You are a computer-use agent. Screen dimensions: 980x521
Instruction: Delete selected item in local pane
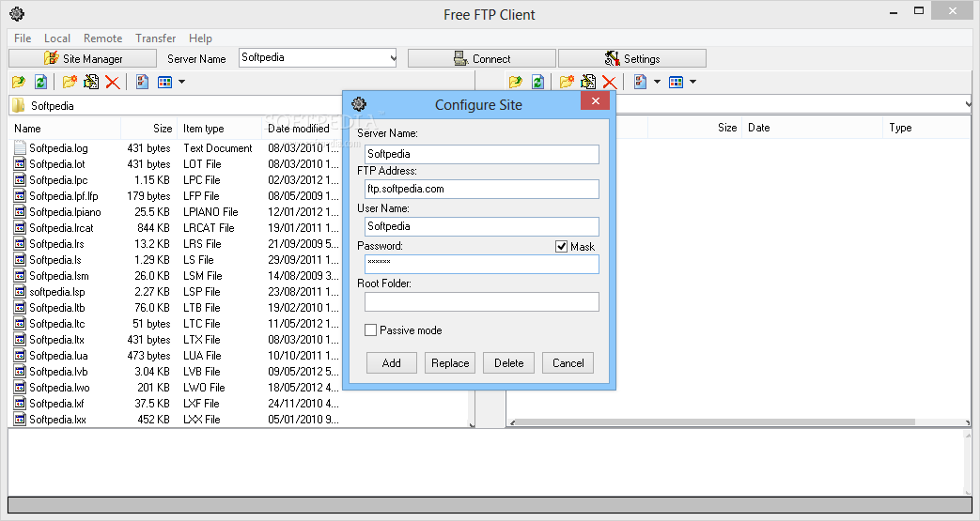pos(113,82)
